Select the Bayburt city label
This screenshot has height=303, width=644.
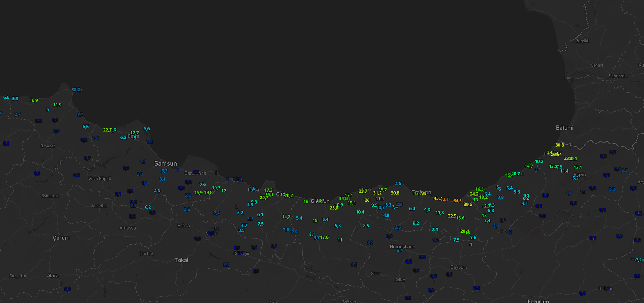(x=459, y=267)
